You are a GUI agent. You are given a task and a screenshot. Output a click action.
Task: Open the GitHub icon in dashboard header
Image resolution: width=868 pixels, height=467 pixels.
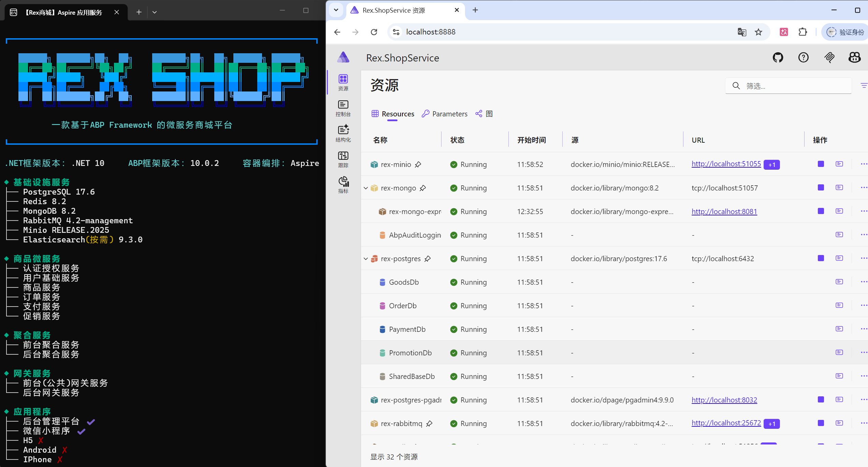[778, 57]
